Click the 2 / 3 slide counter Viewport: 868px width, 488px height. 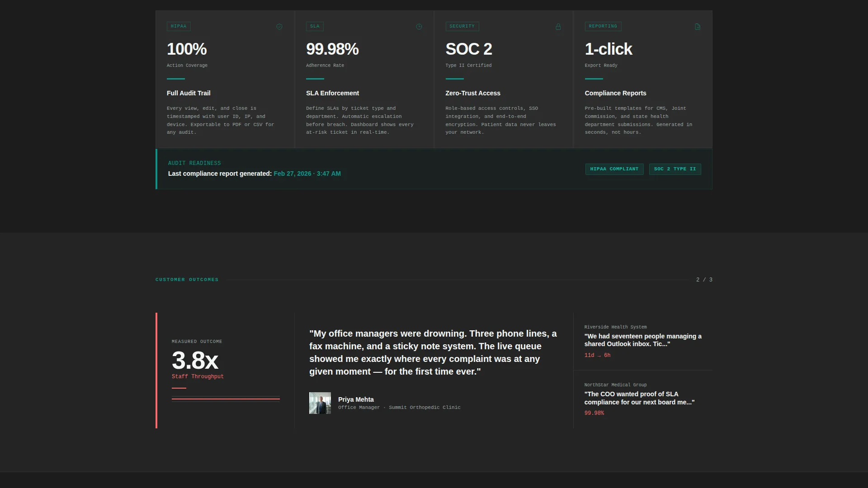(704, 280)
